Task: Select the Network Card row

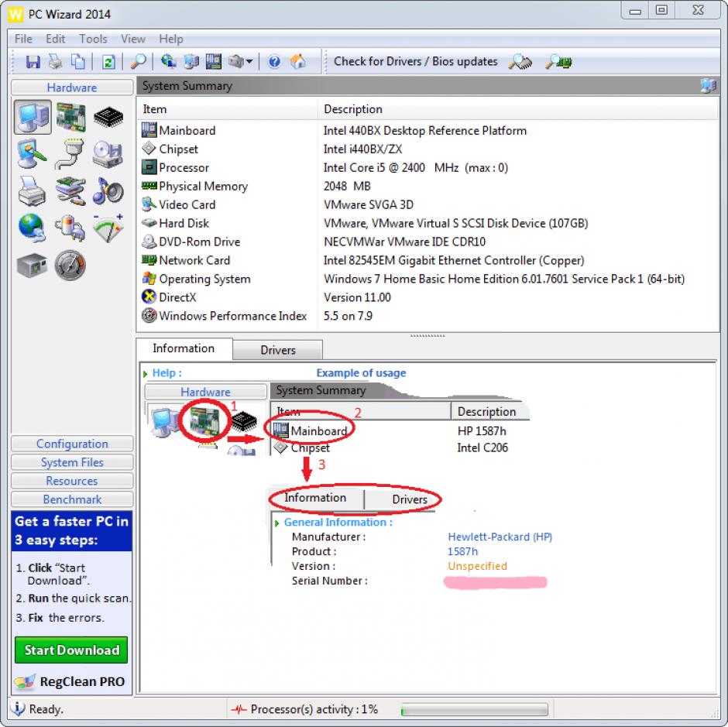Action: click(x=428, y=260)
